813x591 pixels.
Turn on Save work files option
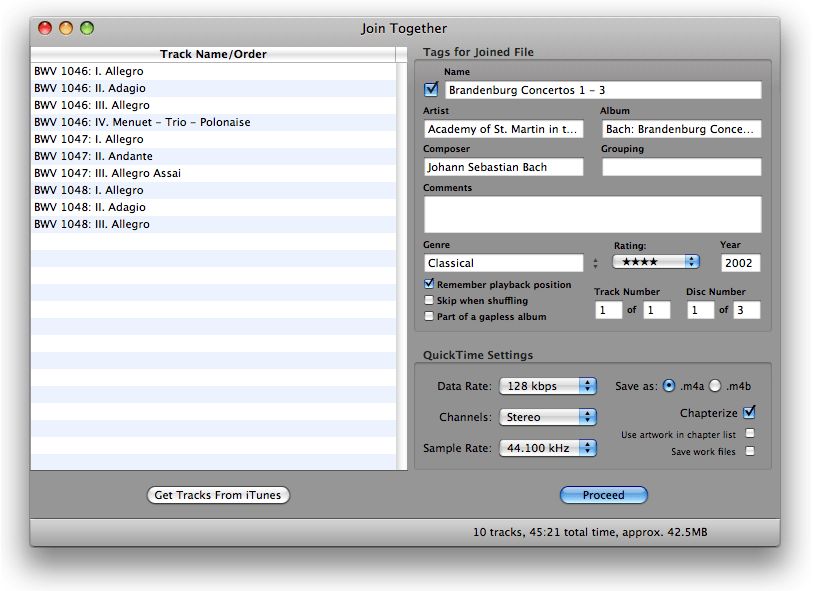(x=750, y=451)
